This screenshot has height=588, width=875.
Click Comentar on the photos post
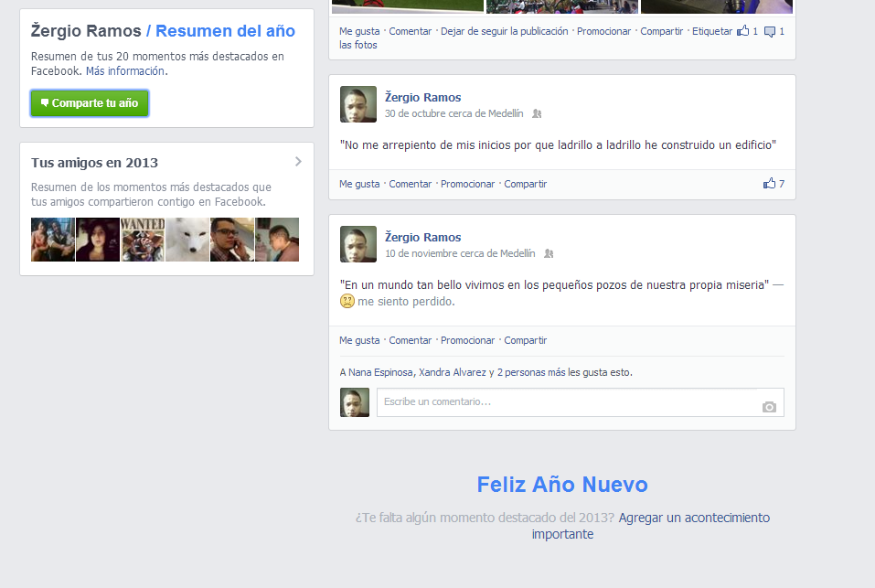(411, 31)
